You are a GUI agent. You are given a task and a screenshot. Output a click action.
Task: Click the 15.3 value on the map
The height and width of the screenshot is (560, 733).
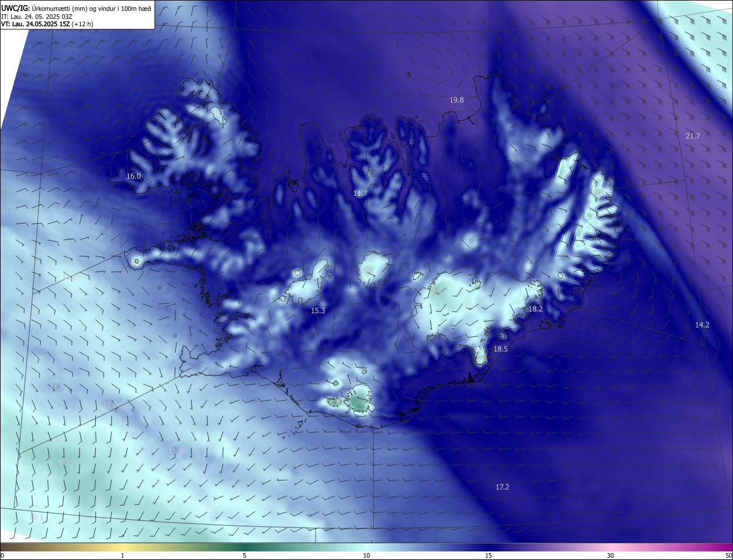(x=318, y=310)
